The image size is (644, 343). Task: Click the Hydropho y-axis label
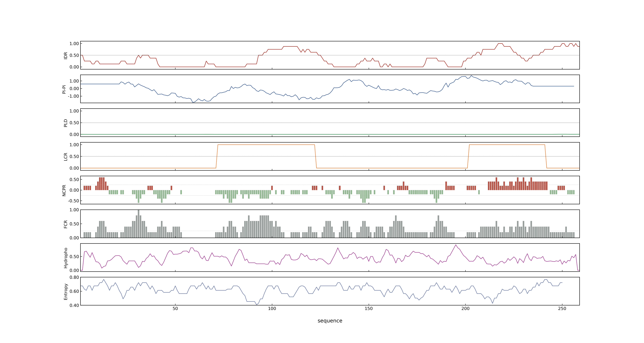click(66, 258)
